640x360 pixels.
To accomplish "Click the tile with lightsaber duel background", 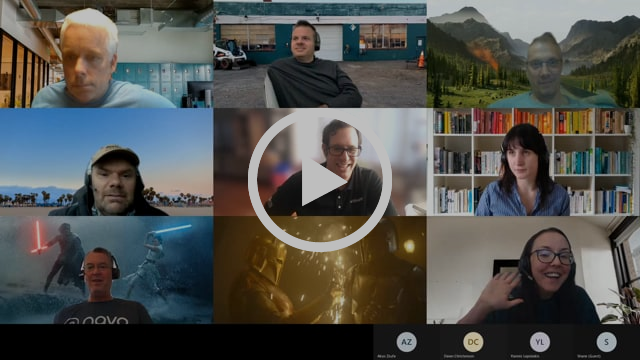I will pos(107,270).
